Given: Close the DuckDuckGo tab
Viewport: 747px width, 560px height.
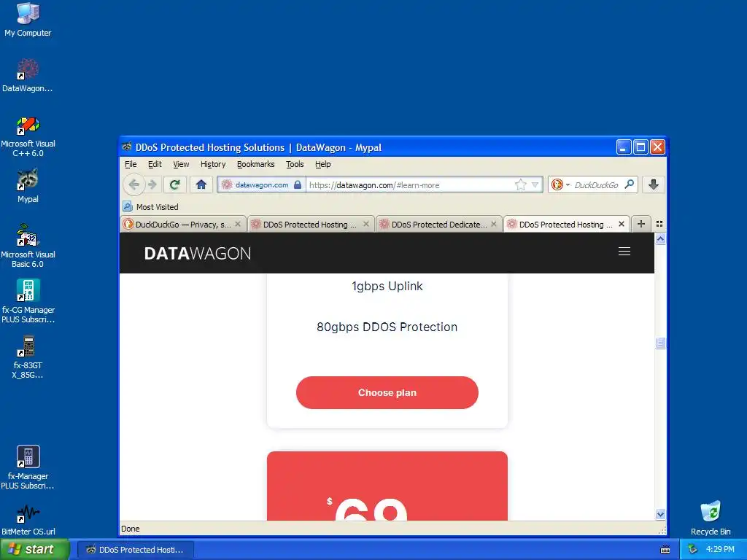Looking at the screenshot, I should pos(238,224).
